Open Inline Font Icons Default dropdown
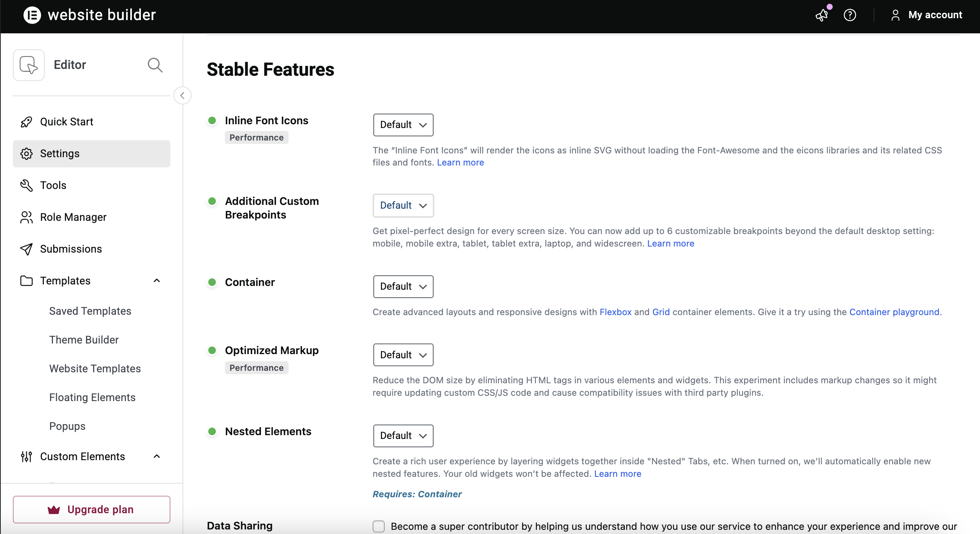This screenshot has height=534, width=980. (x=403, y=125)
